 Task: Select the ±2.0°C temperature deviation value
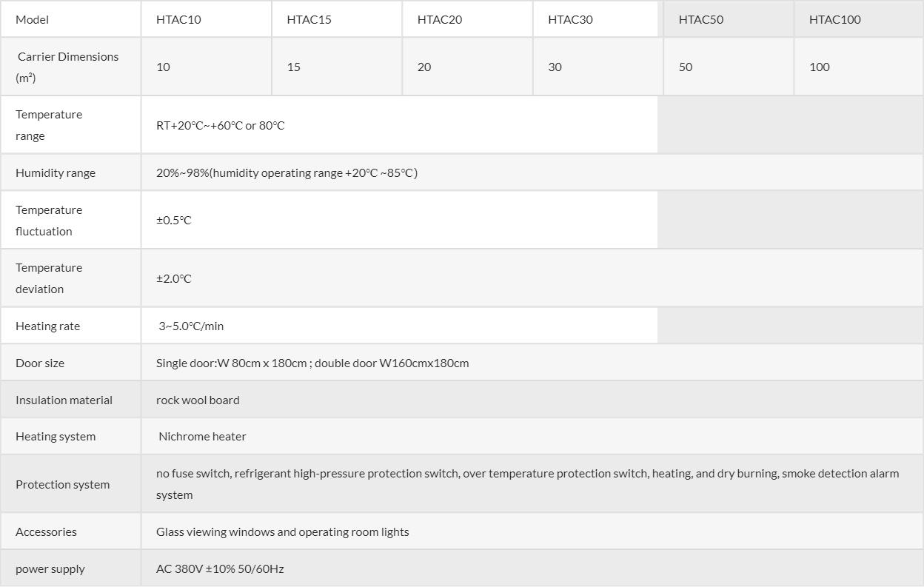[174, 278]
